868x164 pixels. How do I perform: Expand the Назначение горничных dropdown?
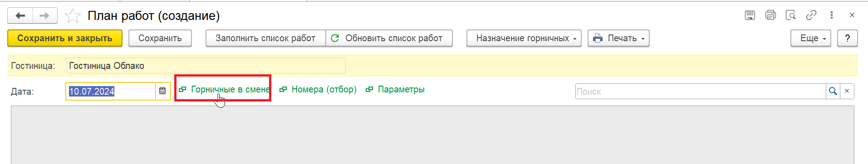tap(524, 39)
